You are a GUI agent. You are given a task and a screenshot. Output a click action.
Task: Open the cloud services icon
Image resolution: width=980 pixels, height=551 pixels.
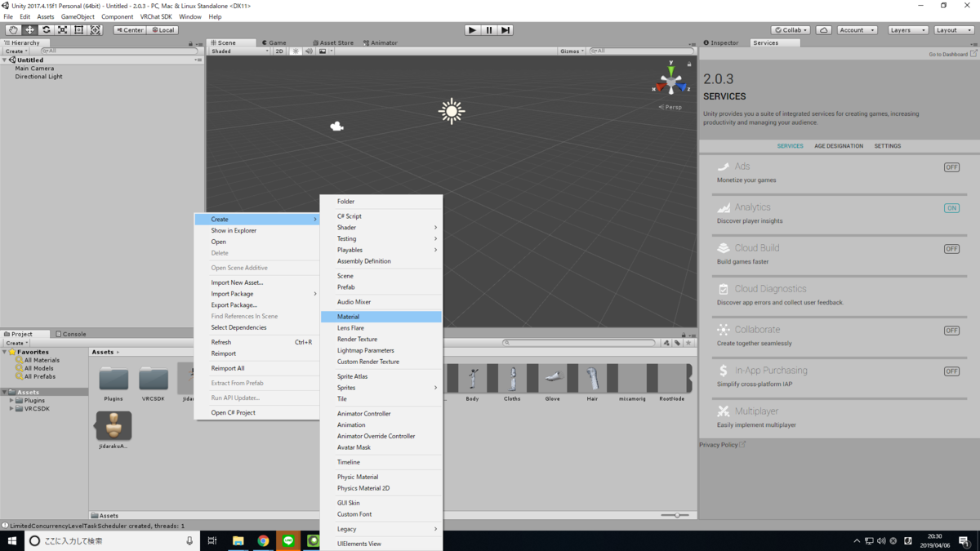click(824, 30)
